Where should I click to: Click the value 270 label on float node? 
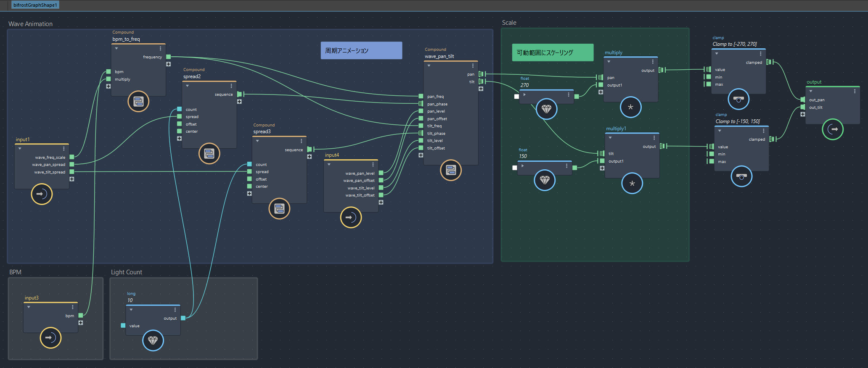coord(525,85)
